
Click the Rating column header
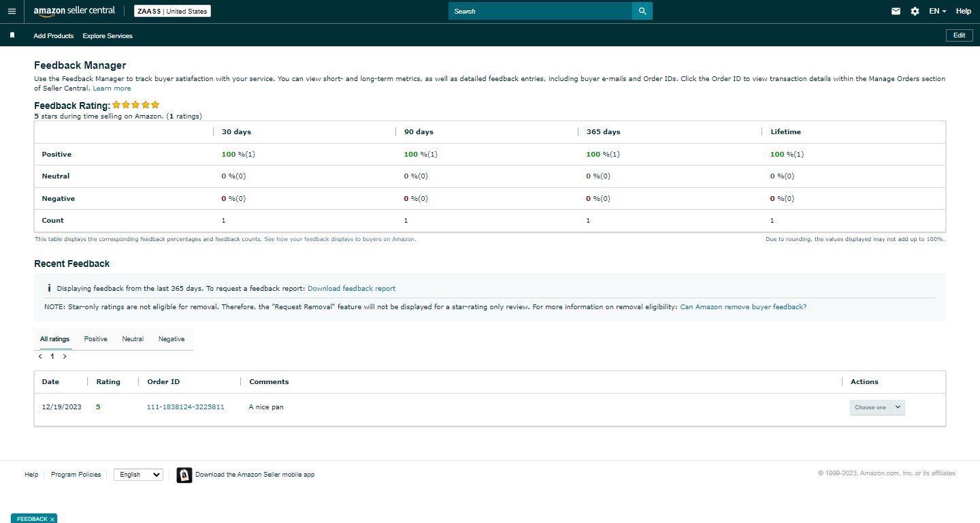tap(108, 382)
